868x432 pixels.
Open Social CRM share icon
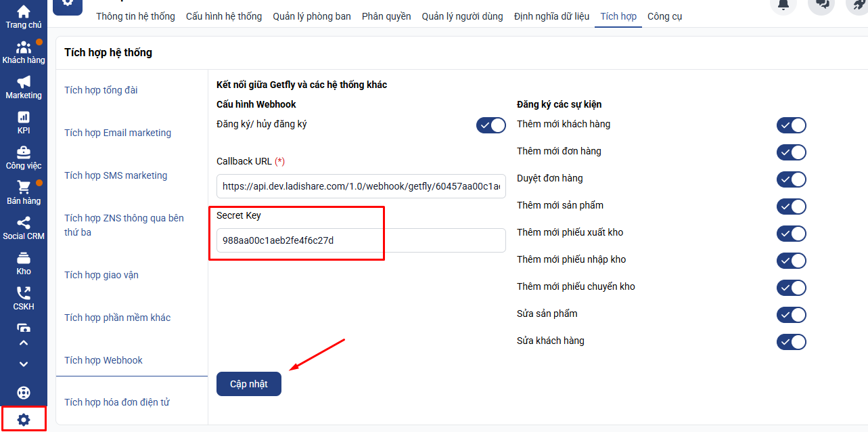[x=24, y=228]
